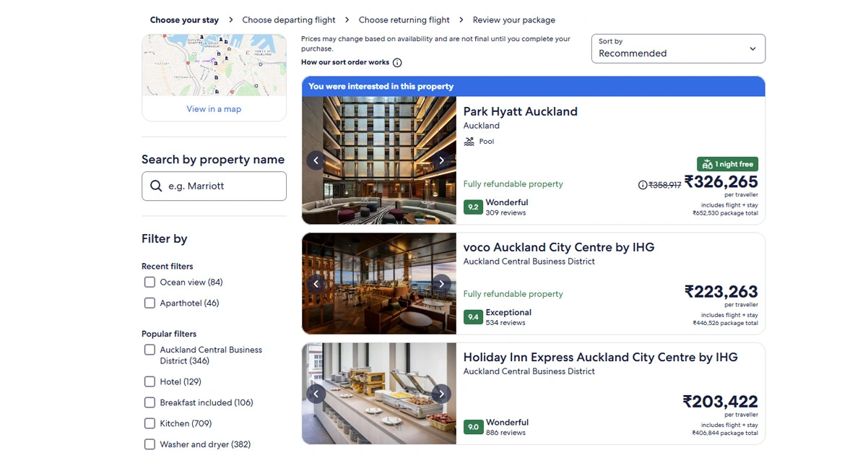This screenshot has width=868, height=458.
Task: Open the Sort by Recommended dropdown
Action: click(677, 48)
